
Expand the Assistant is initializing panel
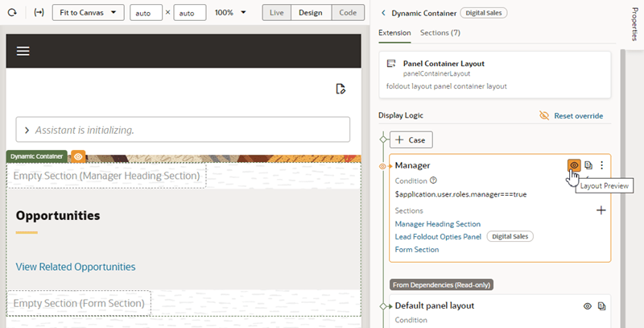coord(27,131)
